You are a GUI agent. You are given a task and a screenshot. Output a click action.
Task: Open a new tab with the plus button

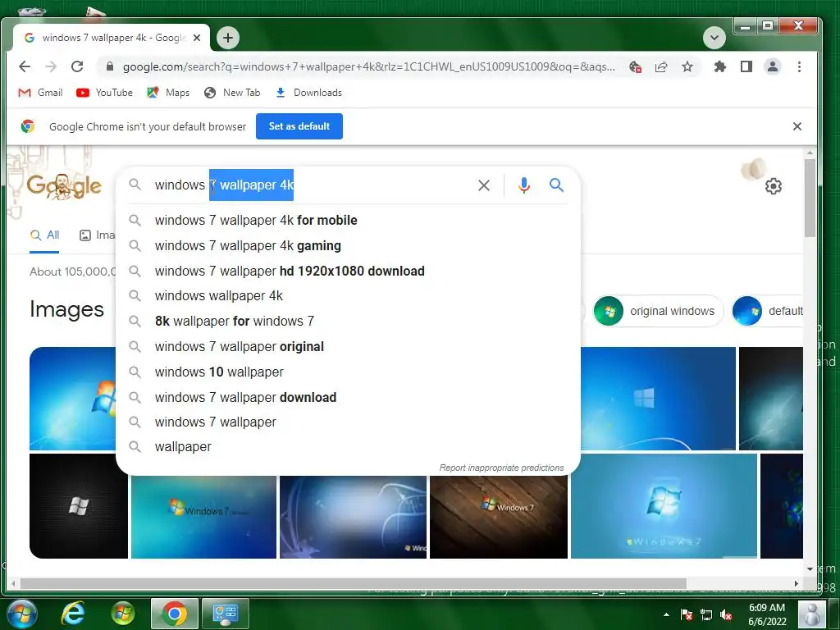coord(228,38)
